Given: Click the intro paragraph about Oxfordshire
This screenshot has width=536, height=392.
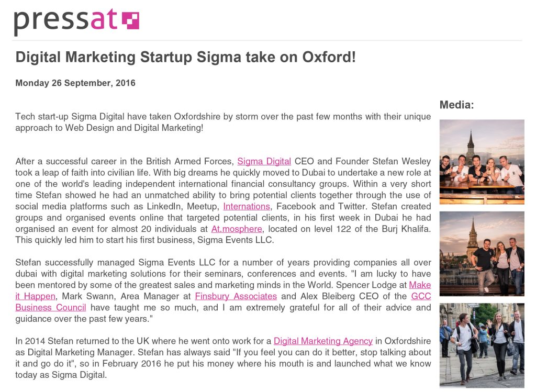Looking at the screenshot, I should pos(223,122).
